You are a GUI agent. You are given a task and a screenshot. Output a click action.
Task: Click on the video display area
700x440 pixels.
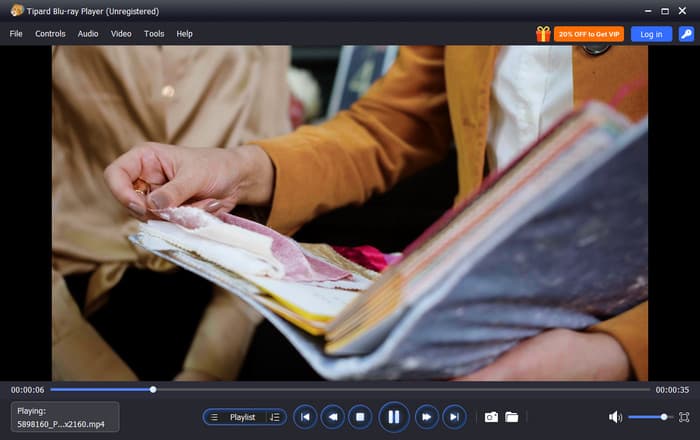pos(350,213)
